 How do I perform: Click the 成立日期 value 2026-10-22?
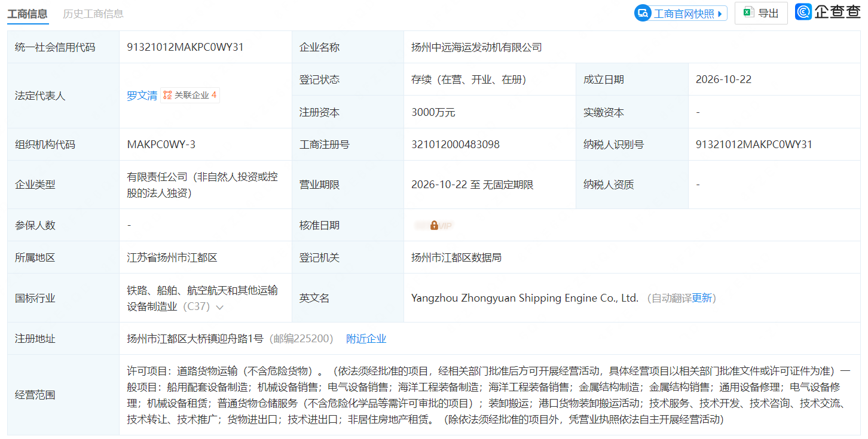[x=723, y=79]
